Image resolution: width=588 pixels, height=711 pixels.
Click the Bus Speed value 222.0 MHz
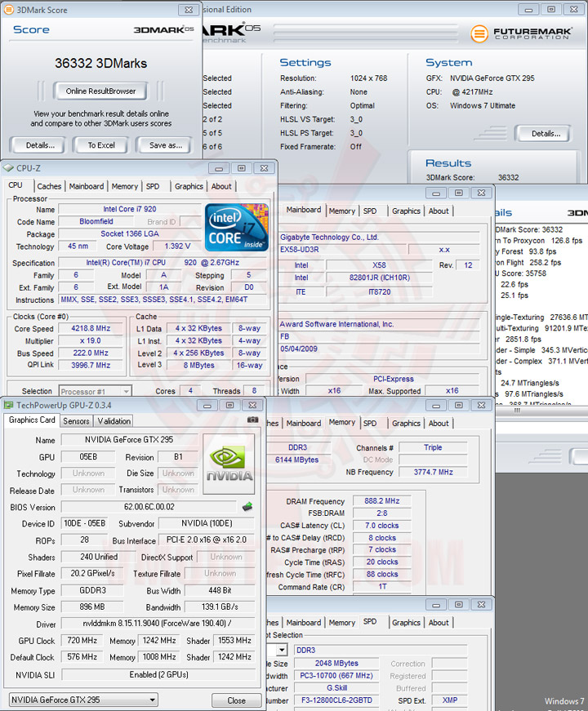91,353
